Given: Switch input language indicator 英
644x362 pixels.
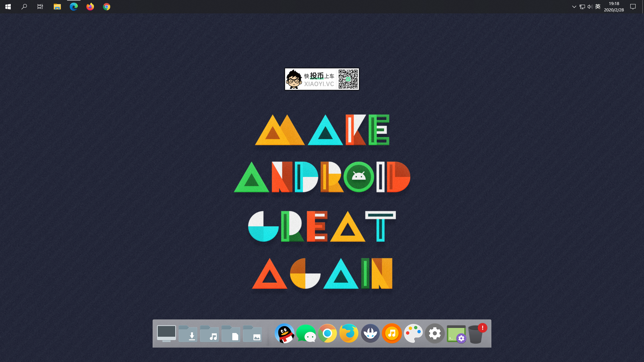Looking at the screenshot, I should [x=598, y=7].
